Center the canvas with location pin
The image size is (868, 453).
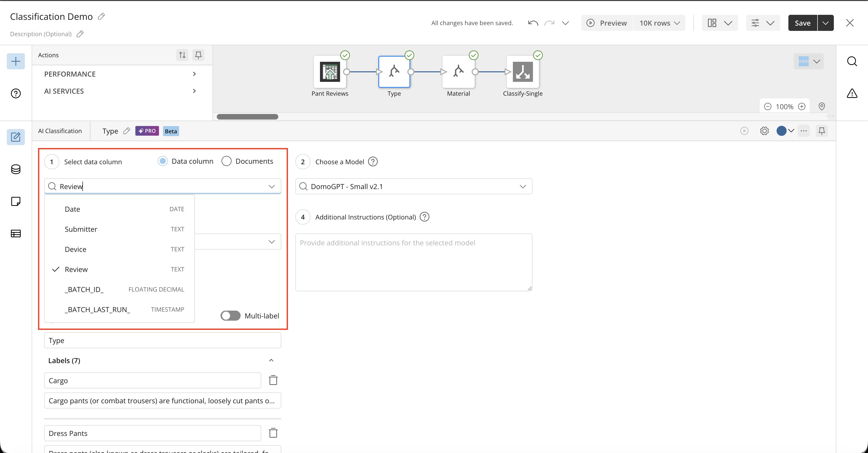coord(822,107)
